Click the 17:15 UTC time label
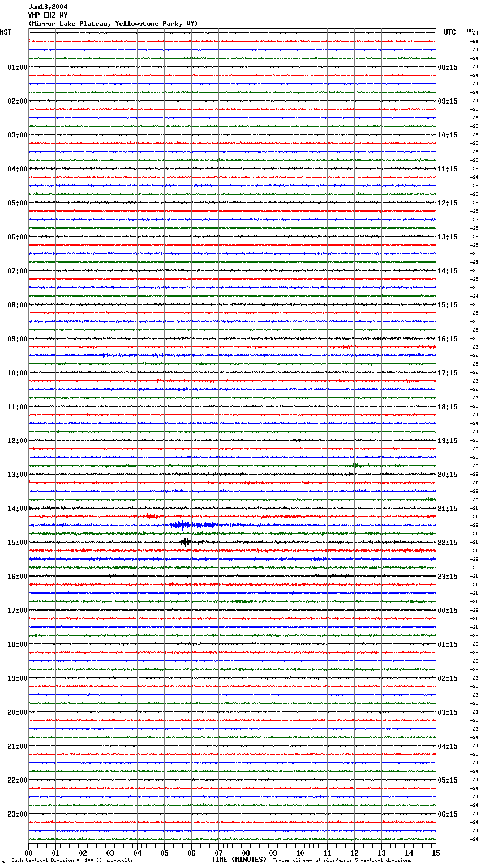The image size is (481, 868). 448,373
